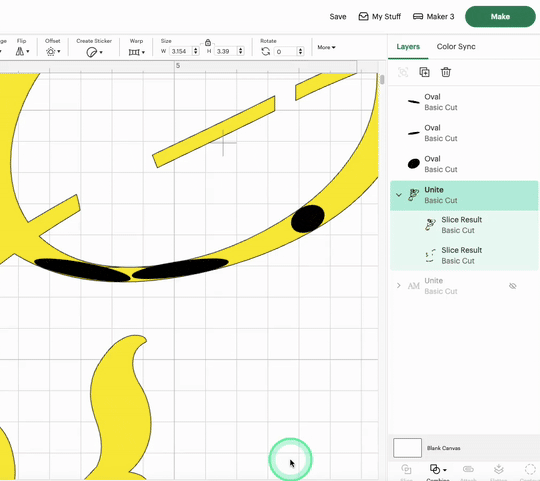Delete layer with trash icon

(446, 72)
